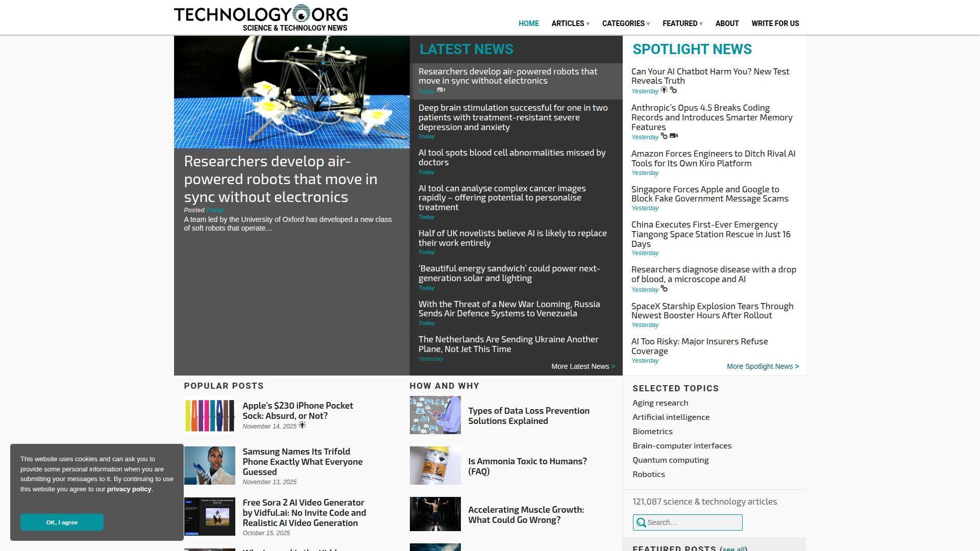
Task: Click gears icon under AI Chatbot article
Action: [x=673, y=90]
